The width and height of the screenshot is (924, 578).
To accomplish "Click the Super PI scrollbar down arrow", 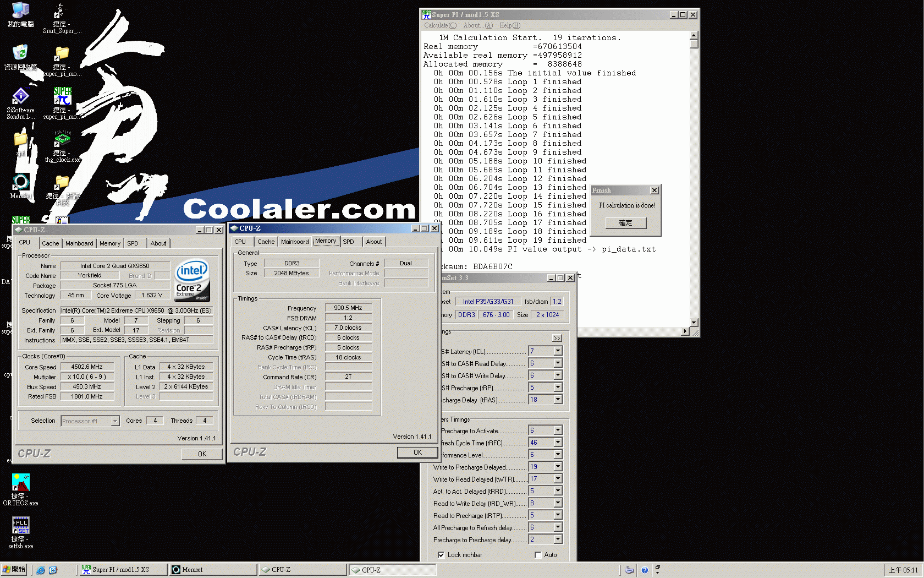I will pyautogui.click(x=694, y=323).
